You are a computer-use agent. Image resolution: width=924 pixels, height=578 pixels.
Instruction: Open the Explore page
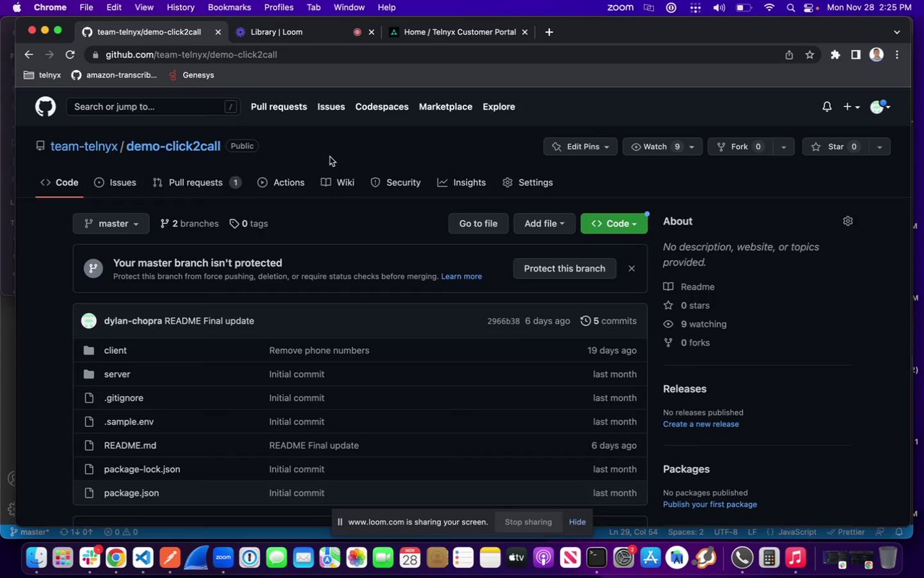(499, 107)
